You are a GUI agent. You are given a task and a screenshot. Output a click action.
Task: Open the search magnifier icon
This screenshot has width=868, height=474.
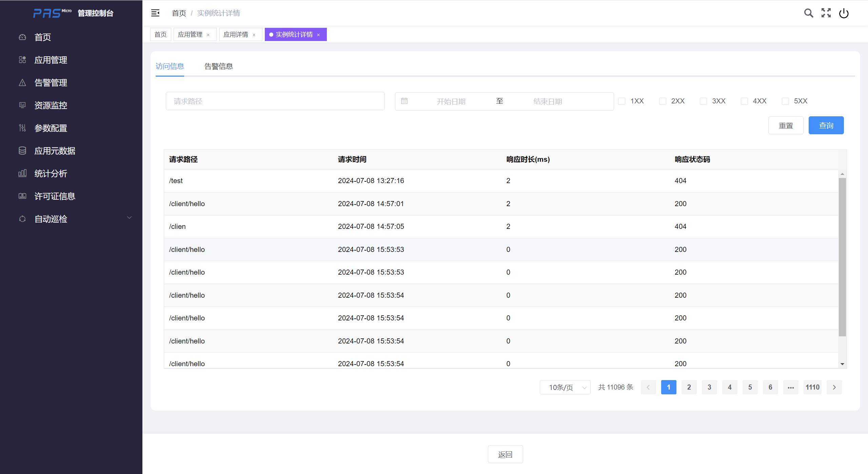808,13
